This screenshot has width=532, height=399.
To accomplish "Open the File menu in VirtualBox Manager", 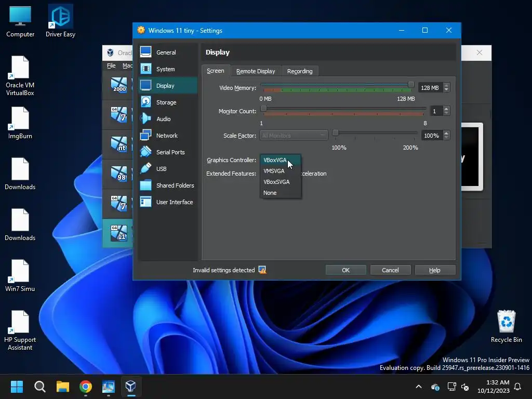I will click(x=111, y=65).
